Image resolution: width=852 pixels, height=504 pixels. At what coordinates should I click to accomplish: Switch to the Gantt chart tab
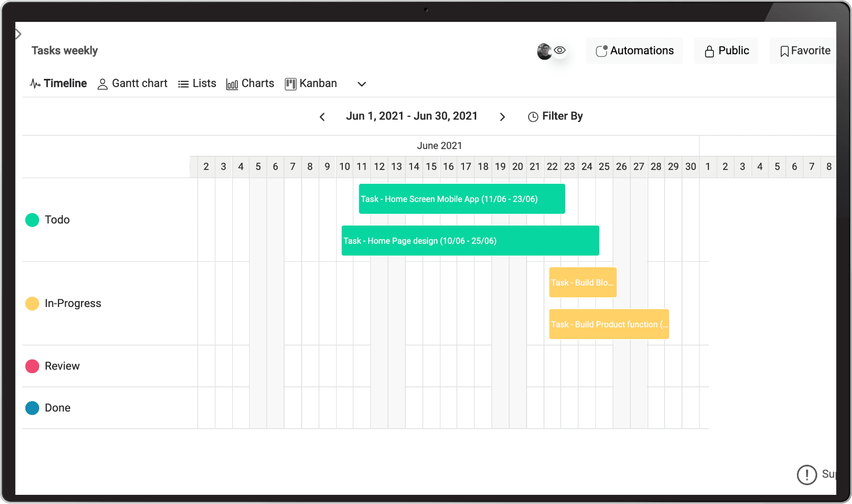point(139,83)
